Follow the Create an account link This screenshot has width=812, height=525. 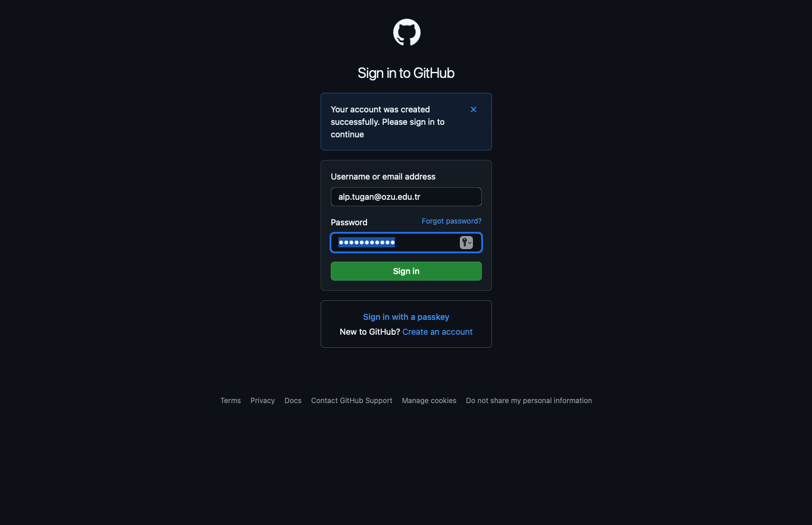coord(438,332)
